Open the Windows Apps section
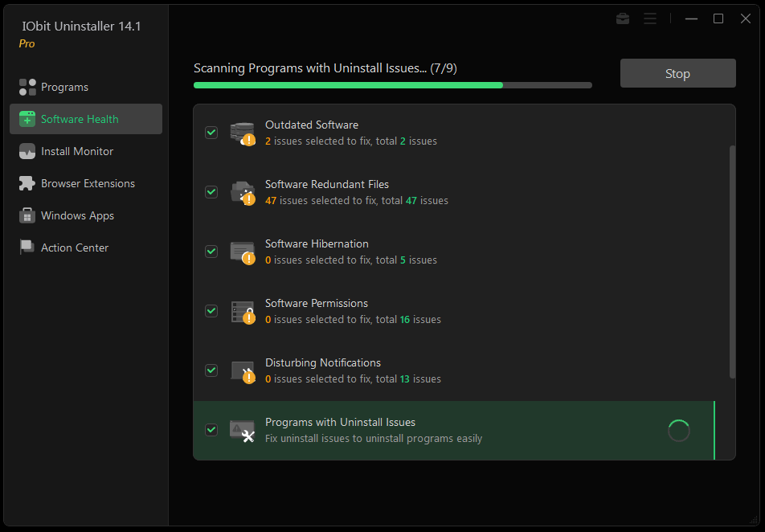 click(86, 215)
